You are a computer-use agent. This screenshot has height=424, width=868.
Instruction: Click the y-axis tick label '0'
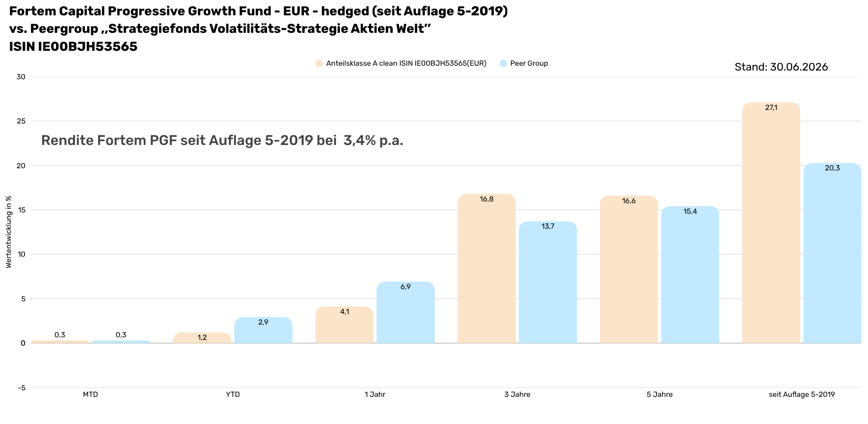tap(23, 343)
